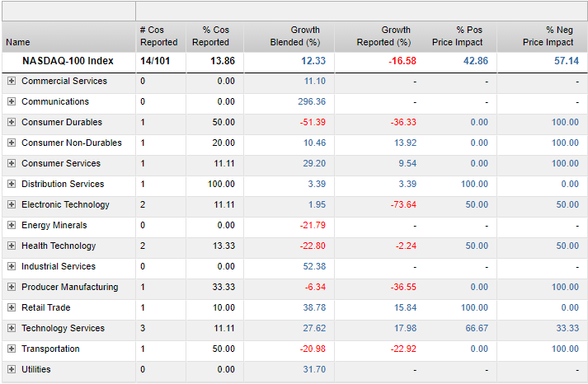Select the Producer Manufacturing label
The width and height of the screenshot is (588, 384).
point(70,287)
